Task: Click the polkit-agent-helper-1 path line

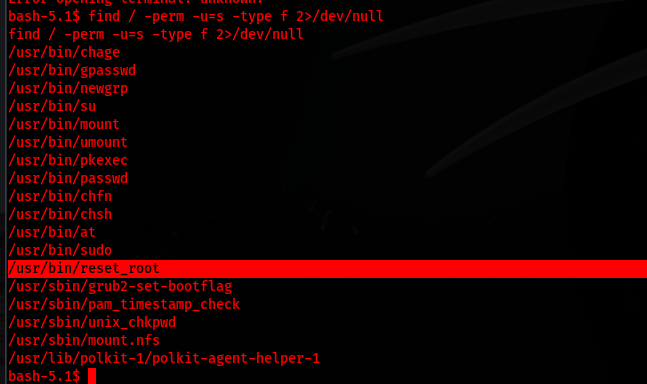Action: 164,358
